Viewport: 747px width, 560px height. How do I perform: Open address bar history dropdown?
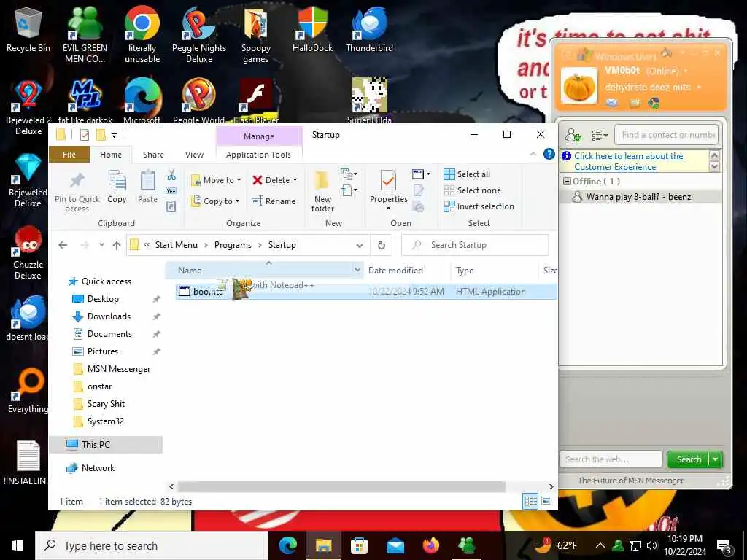(359, 245)
